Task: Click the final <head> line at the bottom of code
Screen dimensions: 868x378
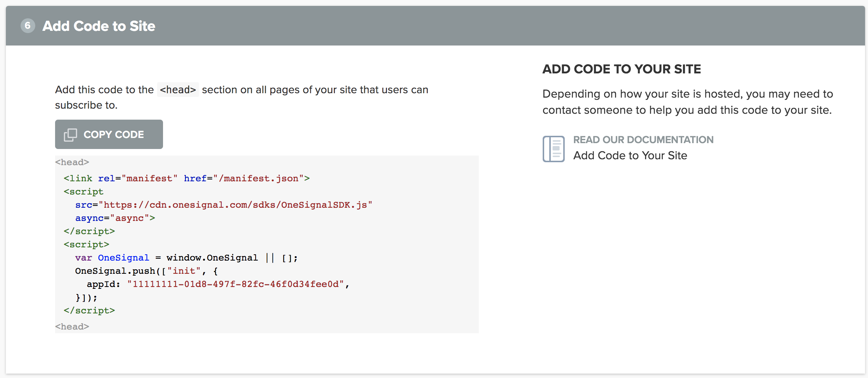Action: point(72,327)
